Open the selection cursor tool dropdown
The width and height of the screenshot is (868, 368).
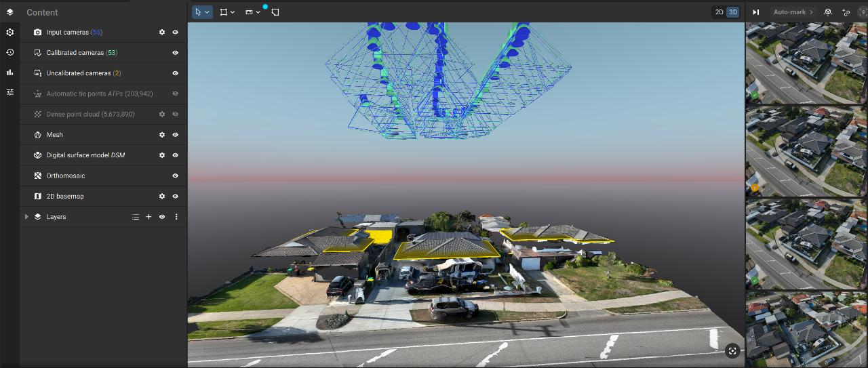pyautogui.click(x=202, y=12)
